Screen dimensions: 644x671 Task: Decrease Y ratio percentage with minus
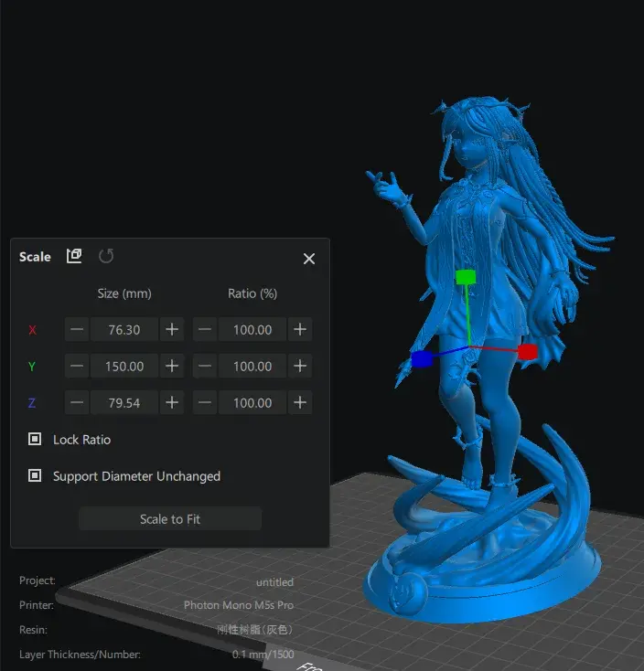[205, 366]
